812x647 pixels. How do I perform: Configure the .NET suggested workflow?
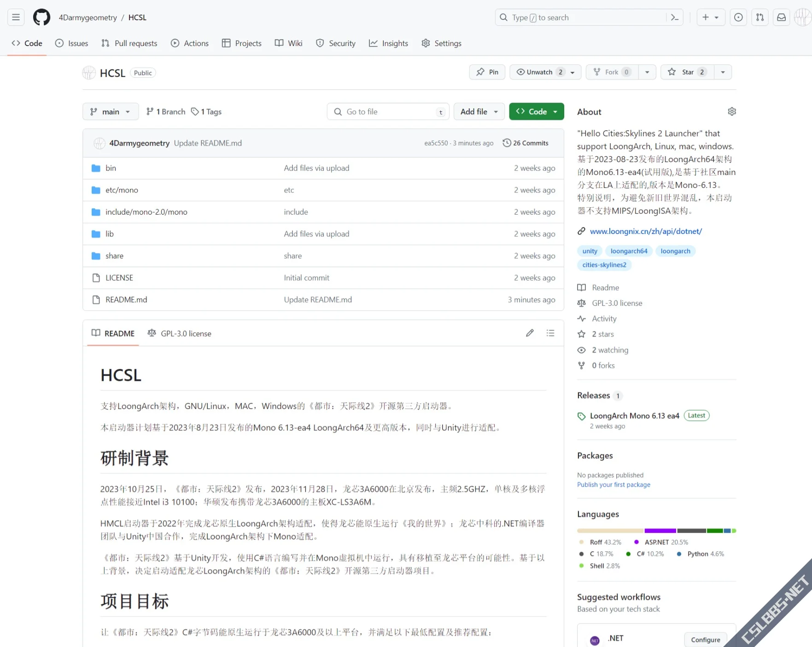click(705, 640)
